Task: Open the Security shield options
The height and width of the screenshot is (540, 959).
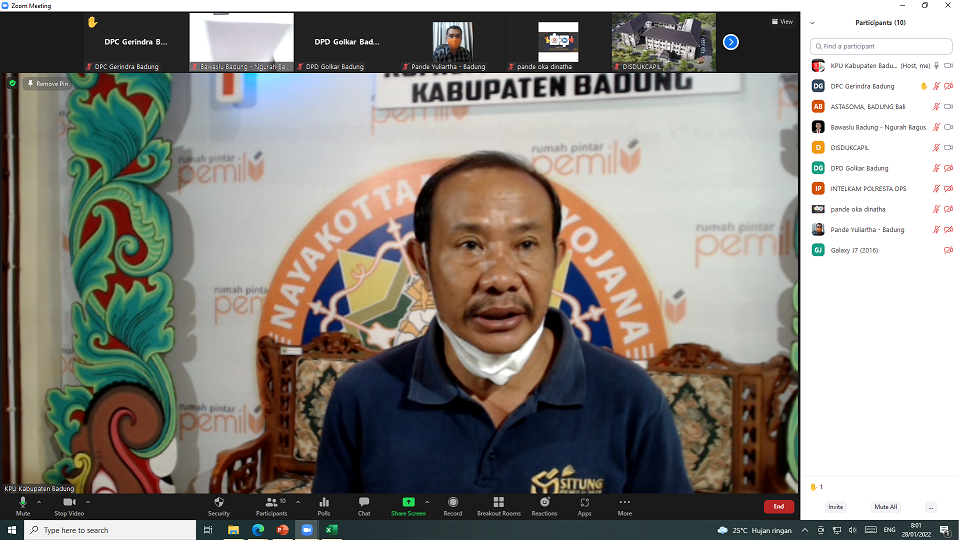Action: 218,505
